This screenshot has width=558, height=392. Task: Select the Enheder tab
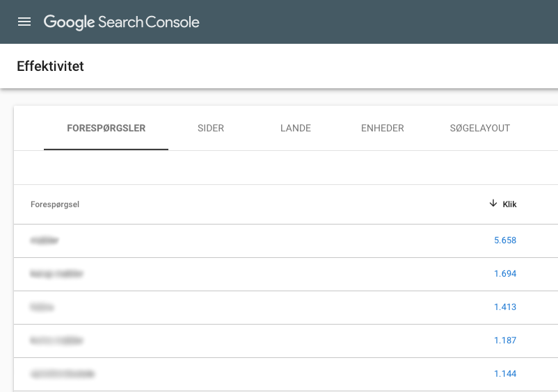pos(382,128)
